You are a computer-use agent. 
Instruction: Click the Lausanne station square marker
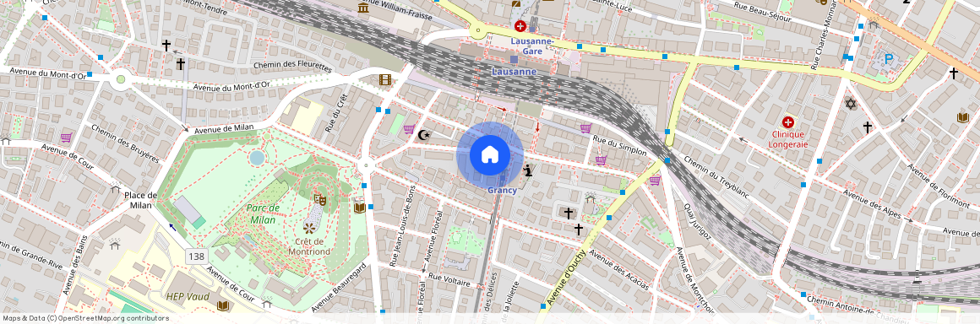click(514, 59)
